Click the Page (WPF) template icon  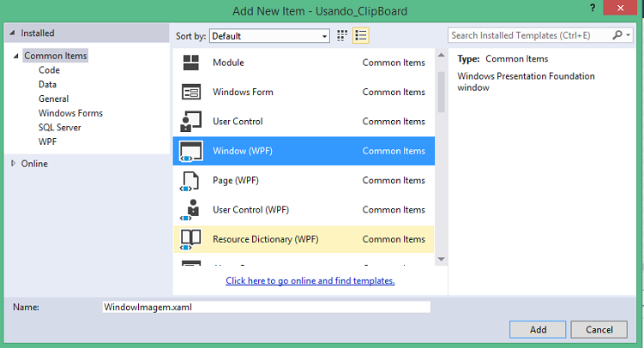[190, 181]
